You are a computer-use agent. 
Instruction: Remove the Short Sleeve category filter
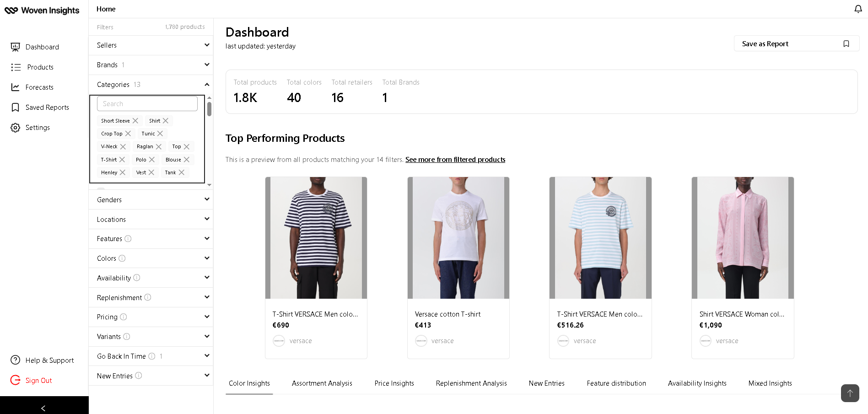(x=135, y=121)
